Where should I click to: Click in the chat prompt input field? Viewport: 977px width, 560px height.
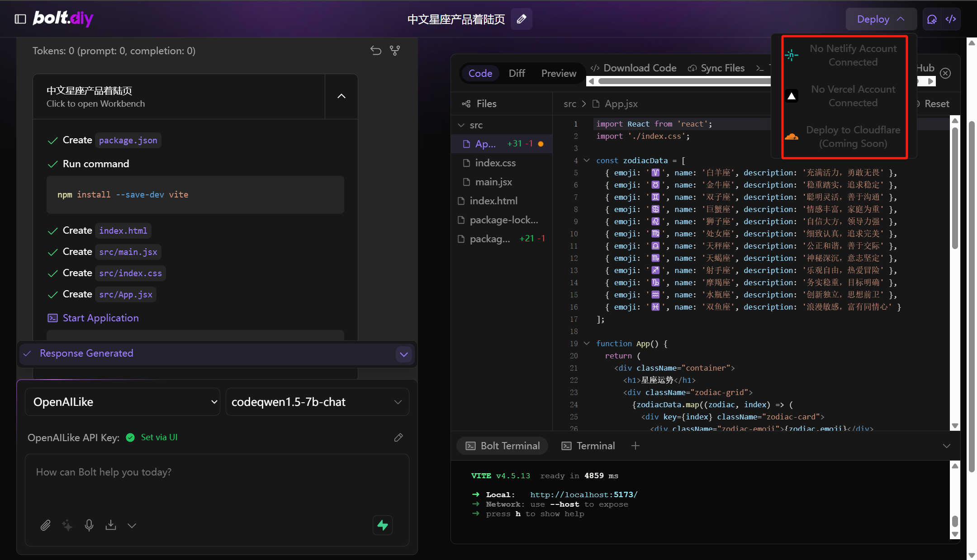click(x=217, y=484)
